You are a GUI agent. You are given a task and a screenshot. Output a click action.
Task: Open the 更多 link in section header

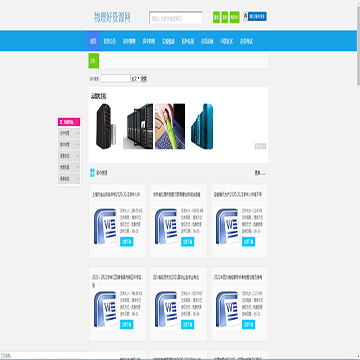(260, 173)
